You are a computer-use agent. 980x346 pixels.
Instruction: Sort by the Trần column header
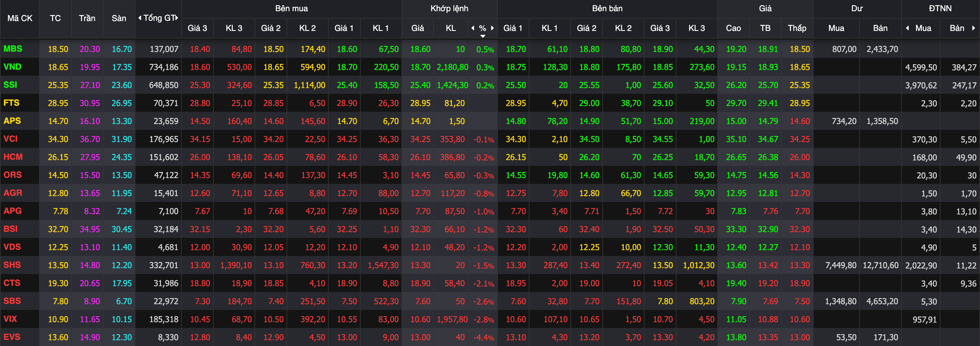coord(87,18)
